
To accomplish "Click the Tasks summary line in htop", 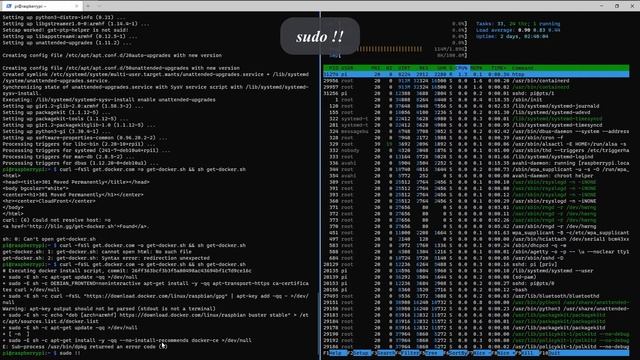I will 518,24.
